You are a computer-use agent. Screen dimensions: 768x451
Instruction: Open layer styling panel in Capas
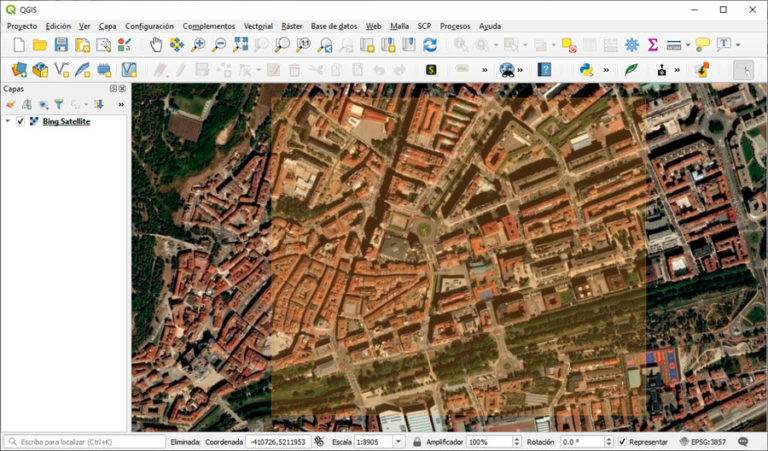click(10, 104)
